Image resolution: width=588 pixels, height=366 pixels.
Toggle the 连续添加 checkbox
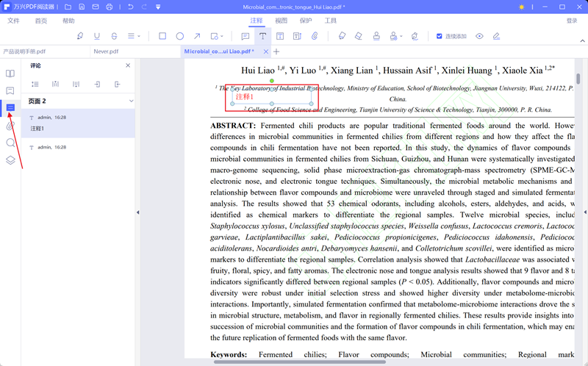(x=440, y=36)
